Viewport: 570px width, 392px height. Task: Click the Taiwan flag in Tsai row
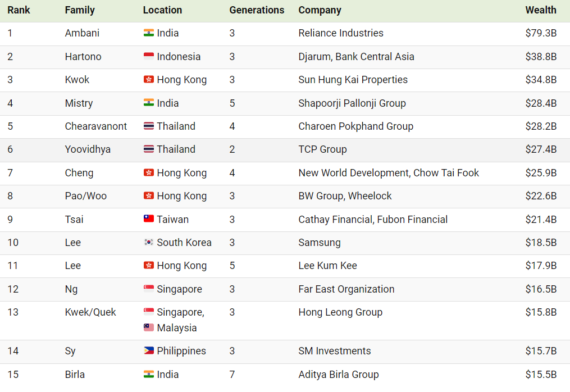[149, 219]
